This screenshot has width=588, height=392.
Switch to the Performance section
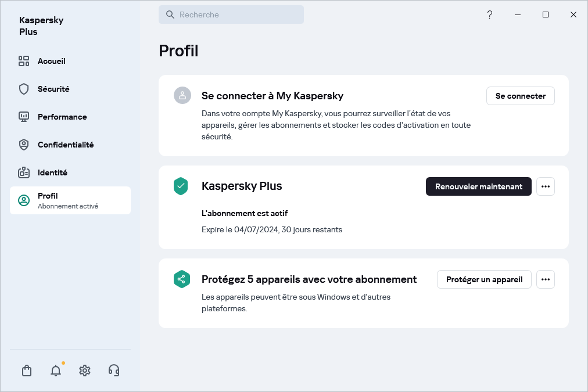(62, 117)
